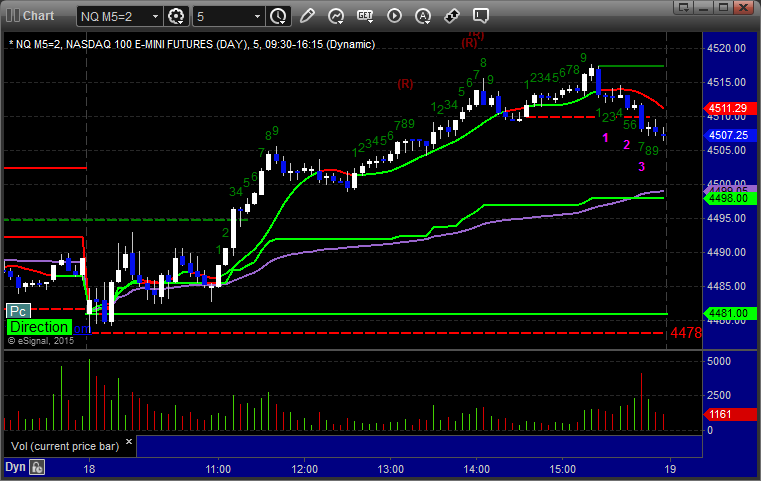Select the Vol (current price bar) tab
The image size is (761, 481).
65,446
